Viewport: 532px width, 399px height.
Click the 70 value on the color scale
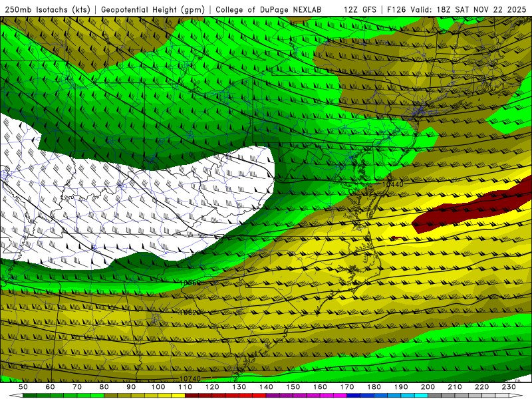pos(77,387)
